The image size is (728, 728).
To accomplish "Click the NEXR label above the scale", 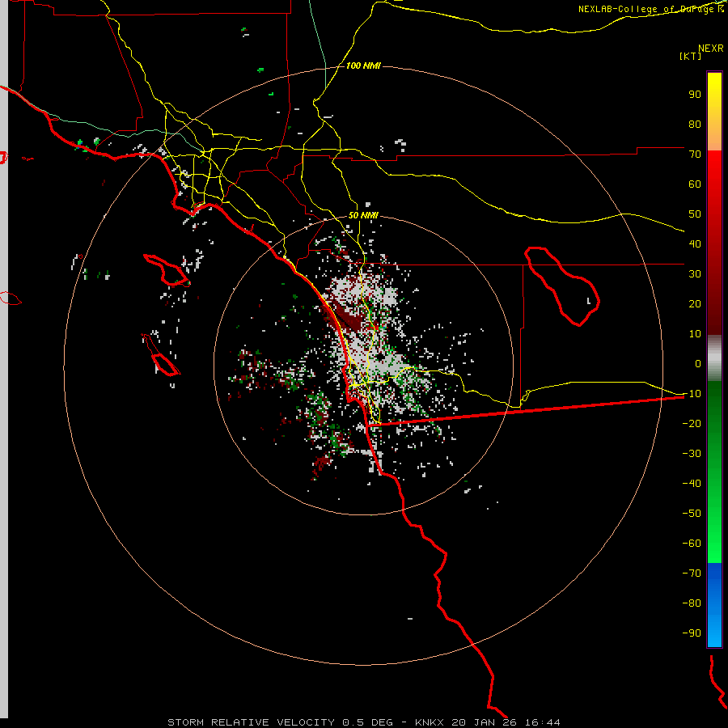I will (x=711, y=49).
